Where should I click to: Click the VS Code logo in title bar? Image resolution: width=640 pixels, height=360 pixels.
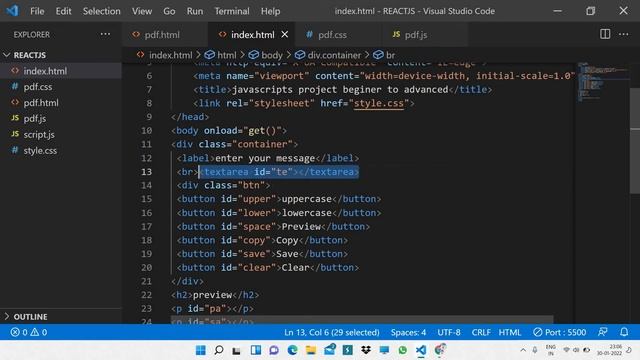12,11
